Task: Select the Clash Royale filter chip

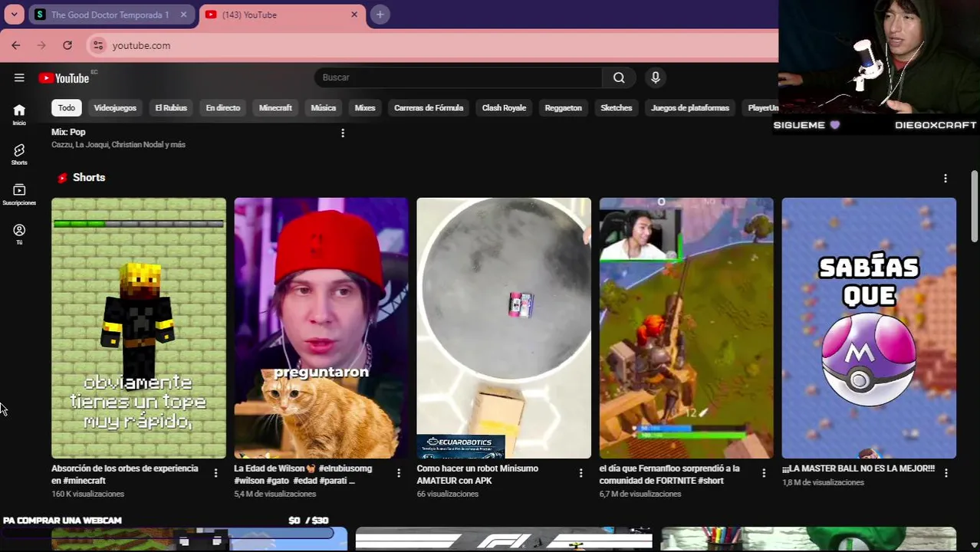Action: coord(504,108)
